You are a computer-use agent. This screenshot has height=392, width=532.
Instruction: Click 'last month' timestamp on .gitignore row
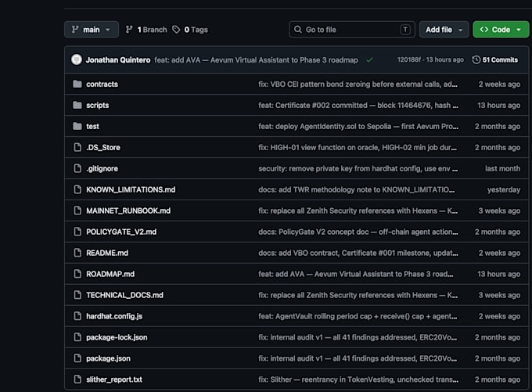502,168
